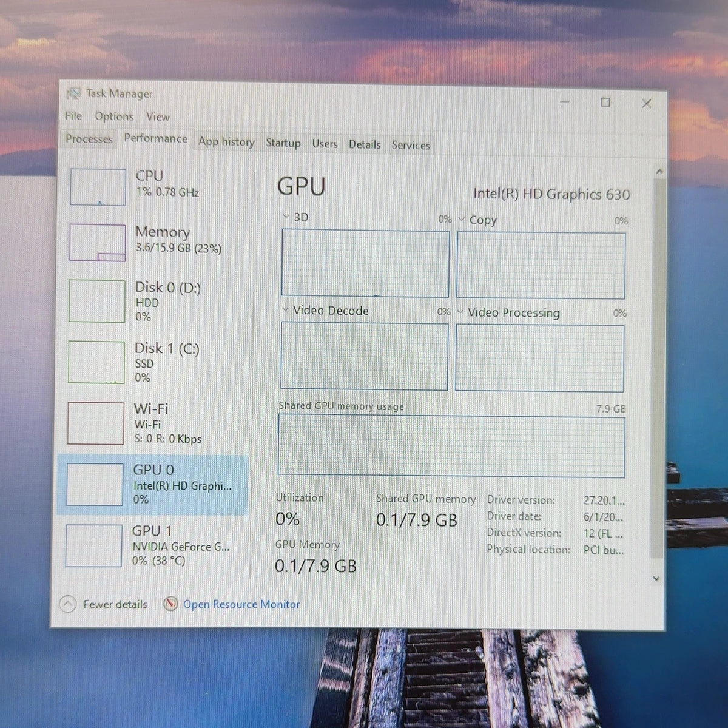The width and height of the screenshot is (728, 728).
Task: Select the CPU usage graph thumbnail
Action: [x=98, y=187]
